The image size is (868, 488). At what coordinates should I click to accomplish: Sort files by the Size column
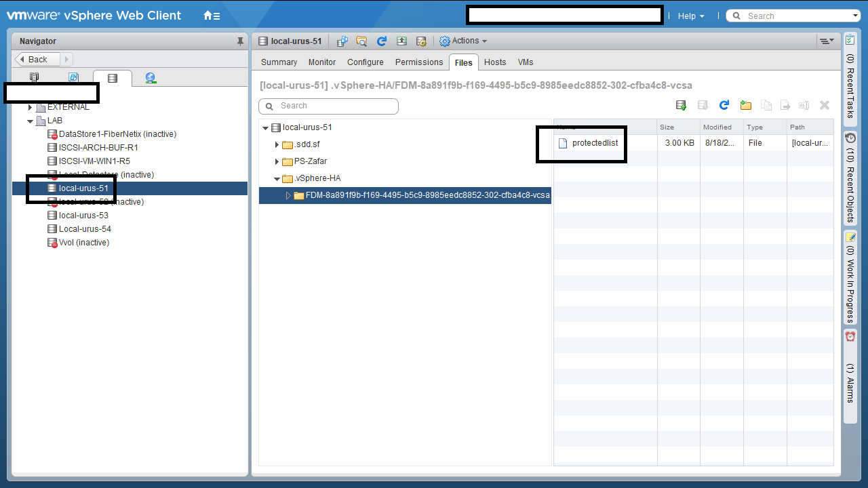[677, 127]
